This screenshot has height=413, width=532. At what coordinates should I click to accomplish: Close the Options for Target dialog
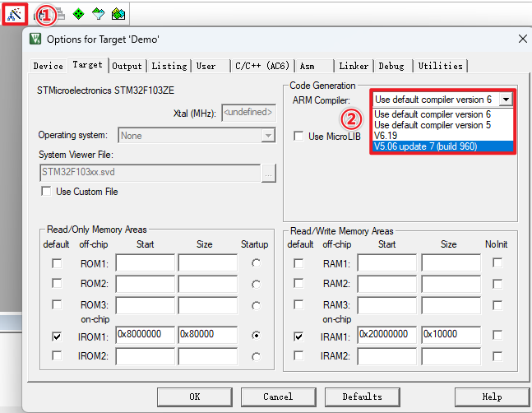tap(522, 39)
